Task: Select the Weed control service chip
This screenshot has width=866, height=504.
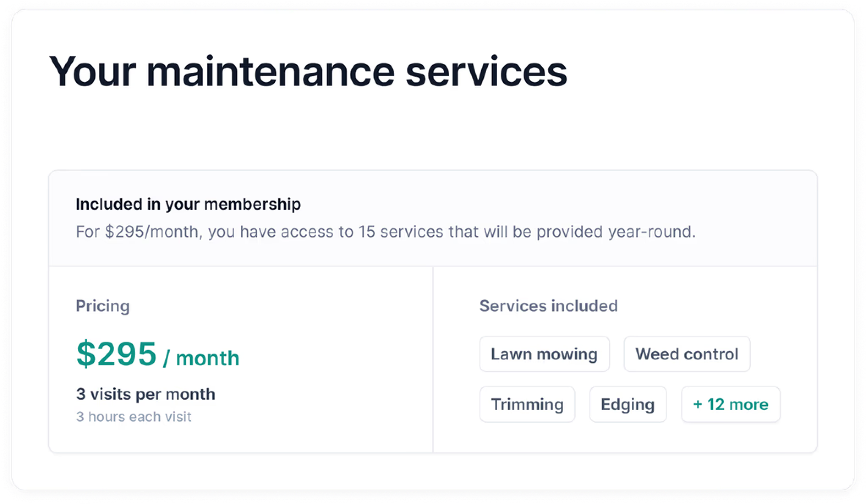Action: click(687, 354)
